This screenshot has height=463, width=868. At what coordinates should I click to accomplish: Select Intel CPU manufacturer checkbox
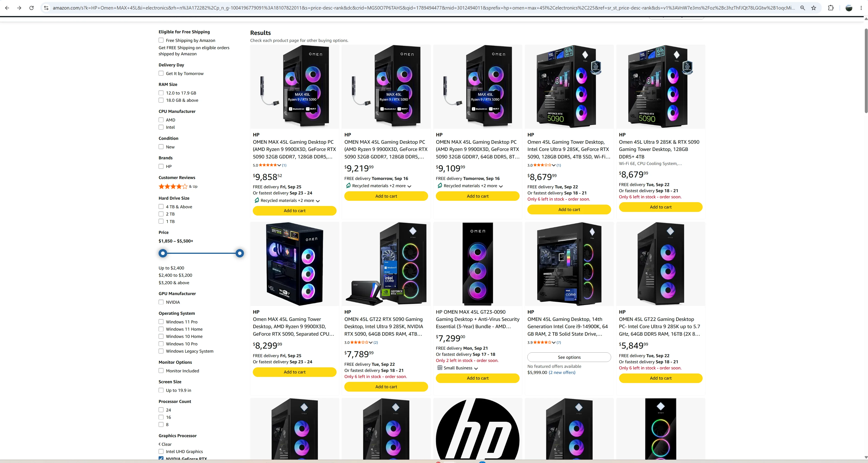[x=161, y=127]
